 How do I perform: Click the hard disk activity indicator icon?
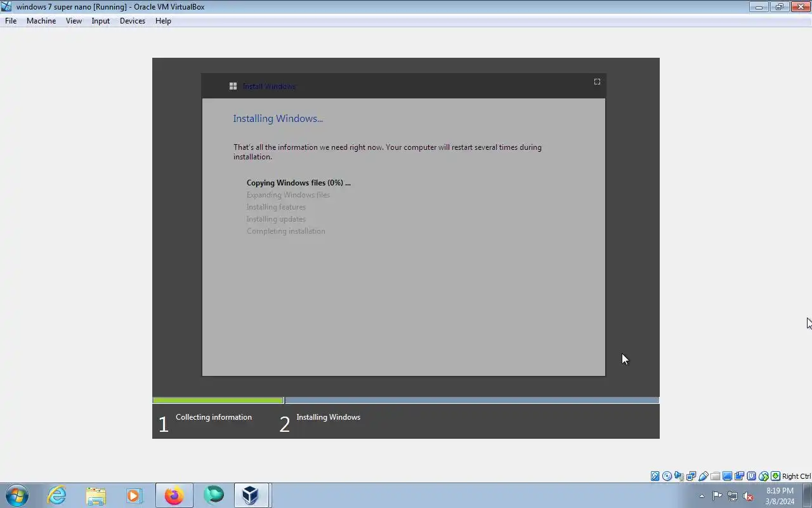point(655,476)
